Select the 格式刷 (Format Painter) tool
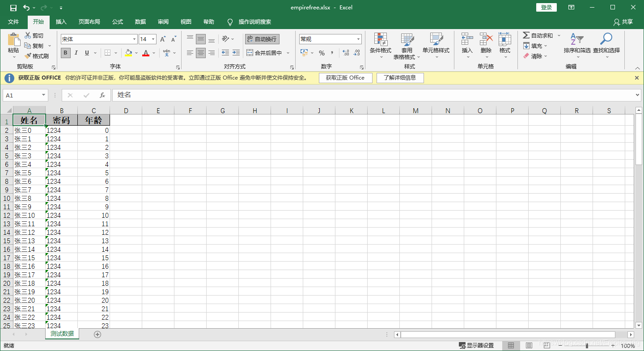 [37, 56]
